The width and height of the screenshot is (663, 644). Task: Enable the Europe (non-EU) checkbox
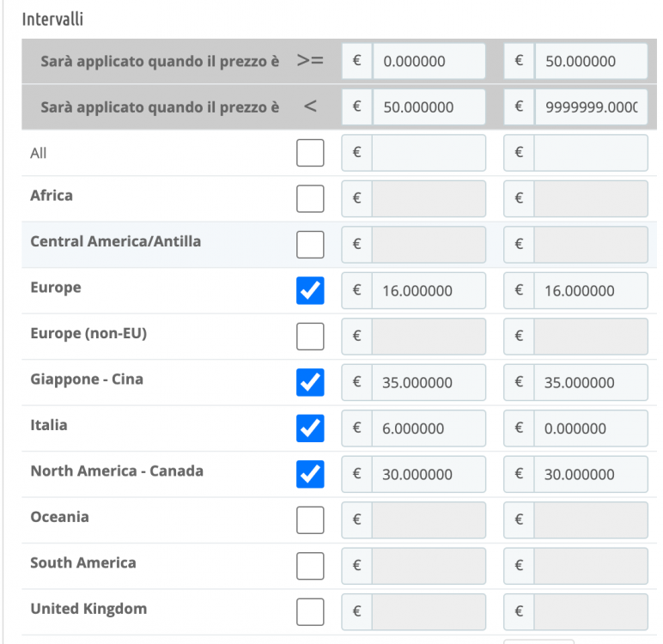click(310, 337)
